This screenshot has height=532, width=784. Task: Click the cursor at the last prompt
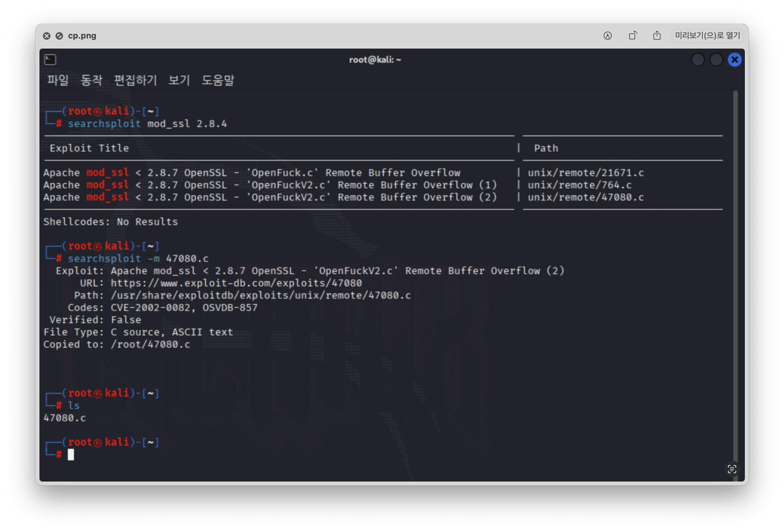[71, 454]
